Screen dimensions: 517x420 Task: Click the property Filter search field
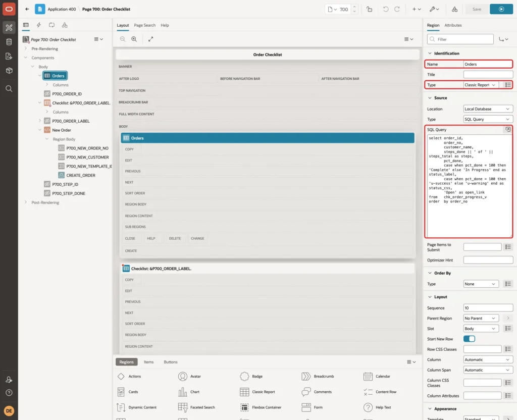coord(460,39)
